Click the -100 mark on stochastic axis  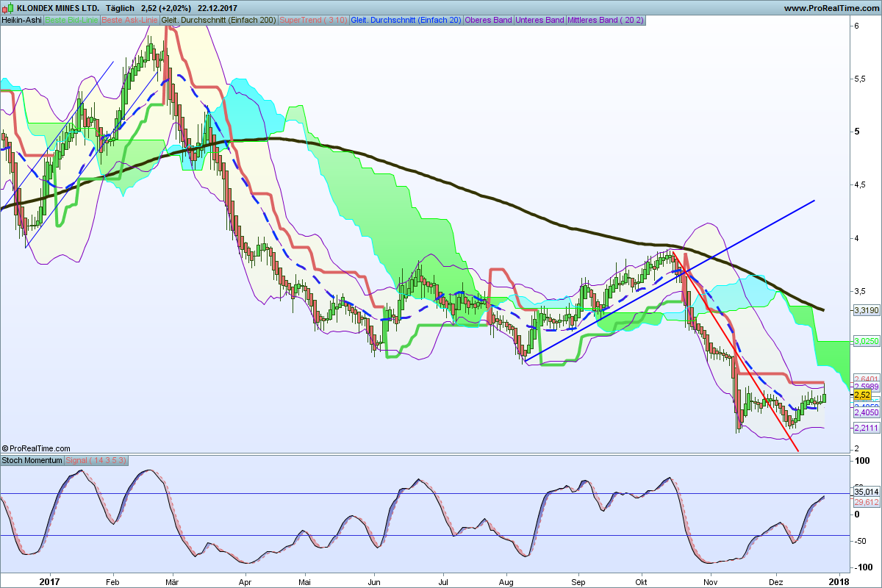tap(864, 567)
